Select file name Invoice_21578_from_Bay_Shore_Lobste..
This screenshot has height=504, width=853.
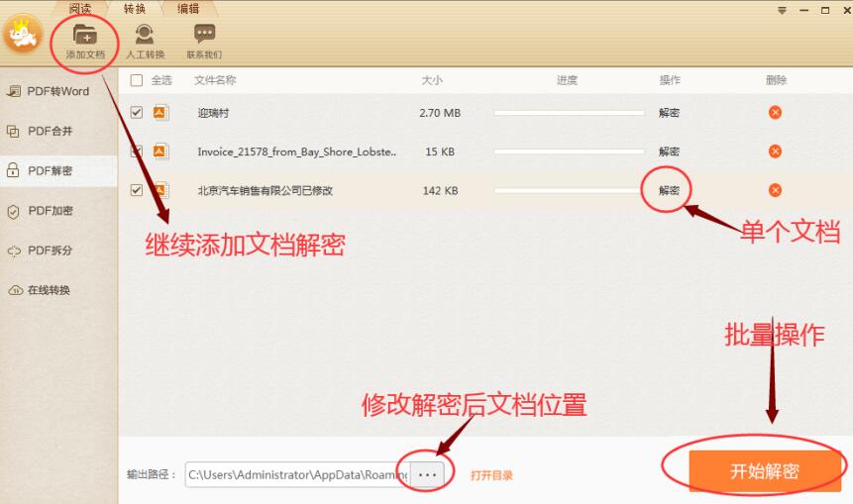(x=297, y=151)
